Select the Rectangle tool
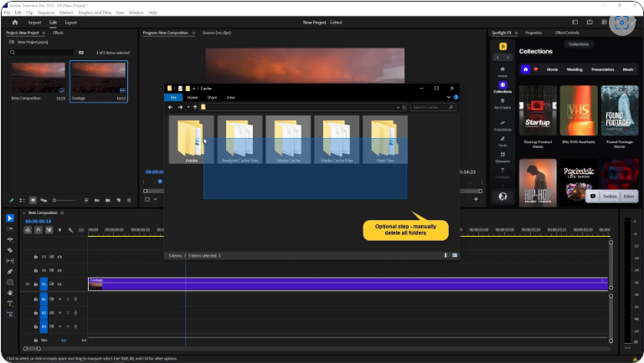 coord(10,282)
